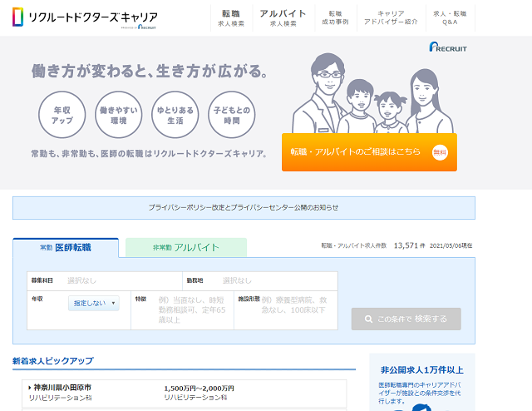
Task: Click the Recruit Doctors Career logo
Action: point(85,17)
